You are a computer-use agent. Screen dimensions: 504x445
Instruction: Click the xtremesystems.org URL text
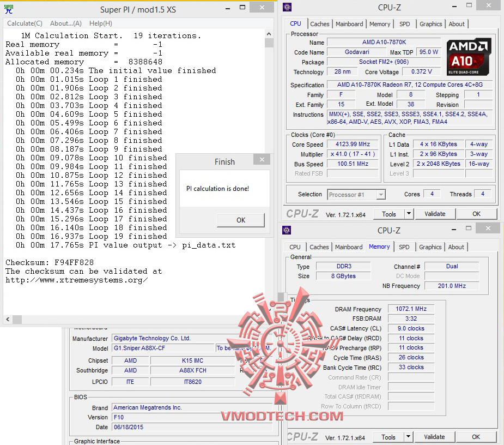pyautogui.click(x=77, y=280)
